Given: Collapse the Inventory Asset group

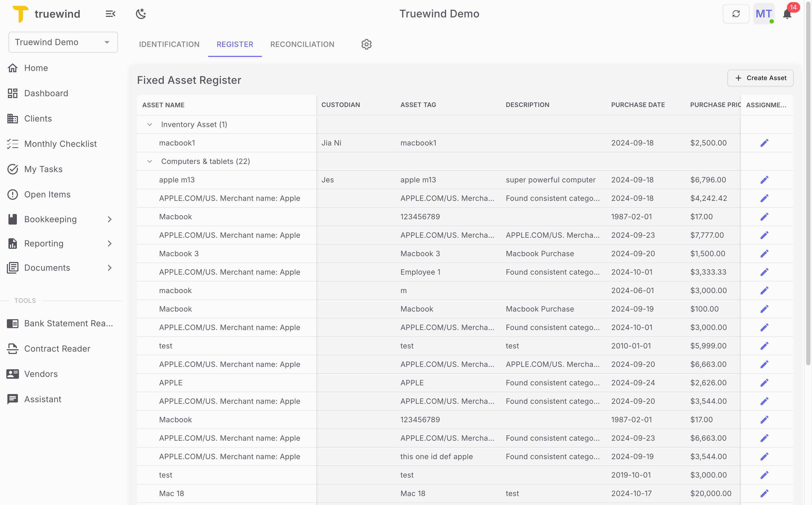Looking at the screenshot, I should coord(149,124).
